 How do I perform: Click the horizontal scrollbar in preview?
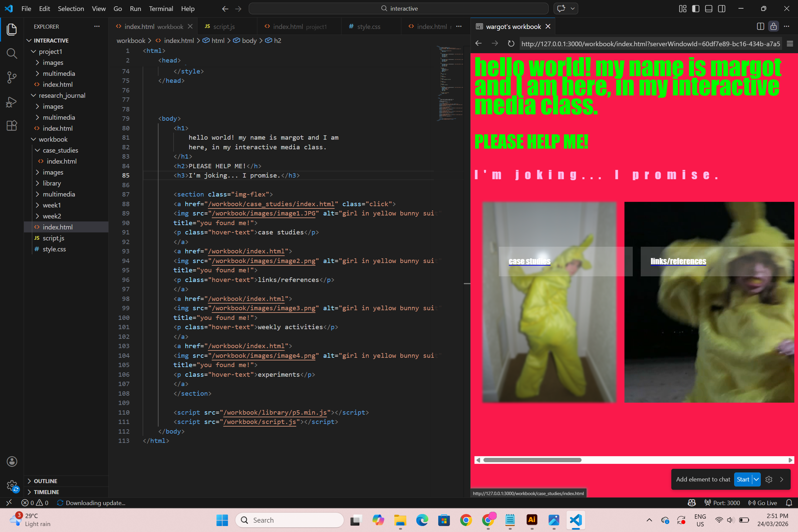coord(532,460)
